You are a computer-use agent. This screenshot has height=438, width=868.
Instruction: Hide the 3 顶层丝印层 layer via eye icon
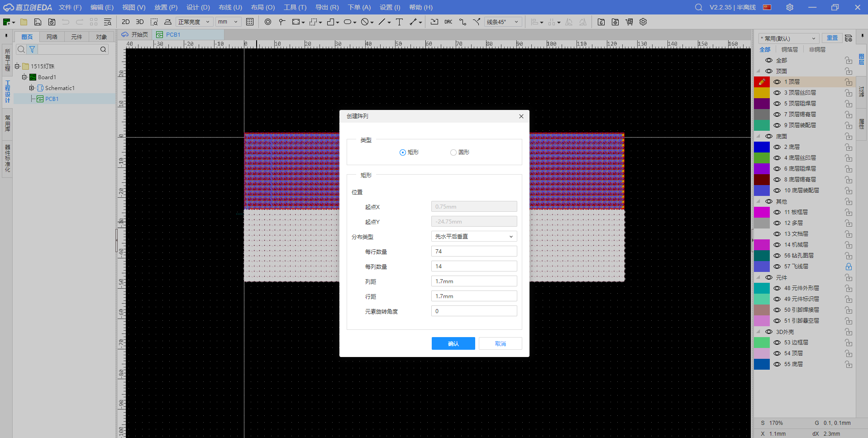click(x=777, y=93)
